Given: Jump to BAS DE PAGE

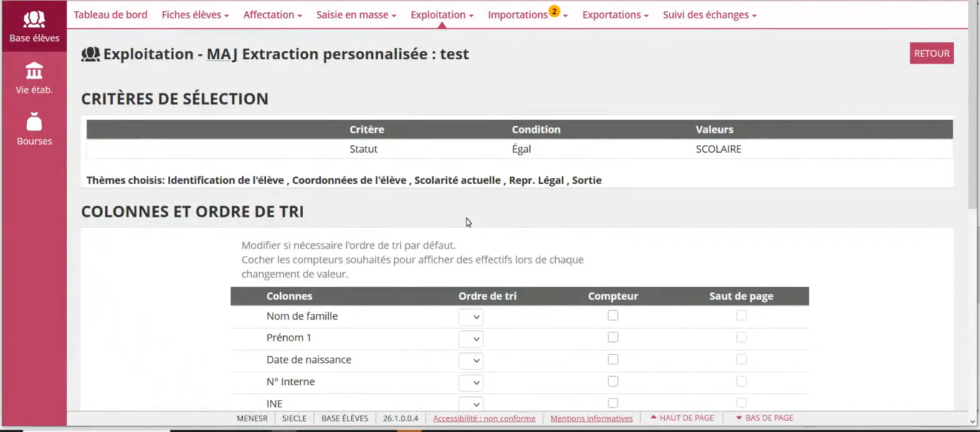Looking at the screenshot, I should click(x=764, y=418).
